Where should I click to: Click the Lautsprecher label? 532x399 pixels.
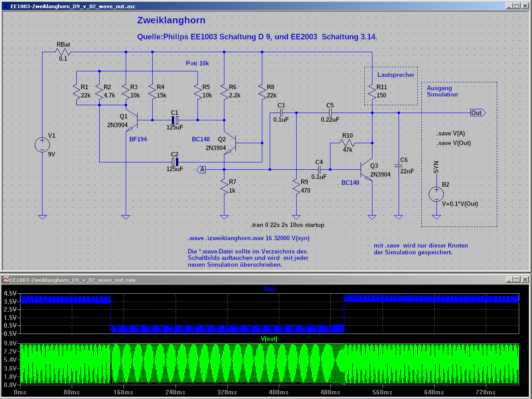point(396,75)
